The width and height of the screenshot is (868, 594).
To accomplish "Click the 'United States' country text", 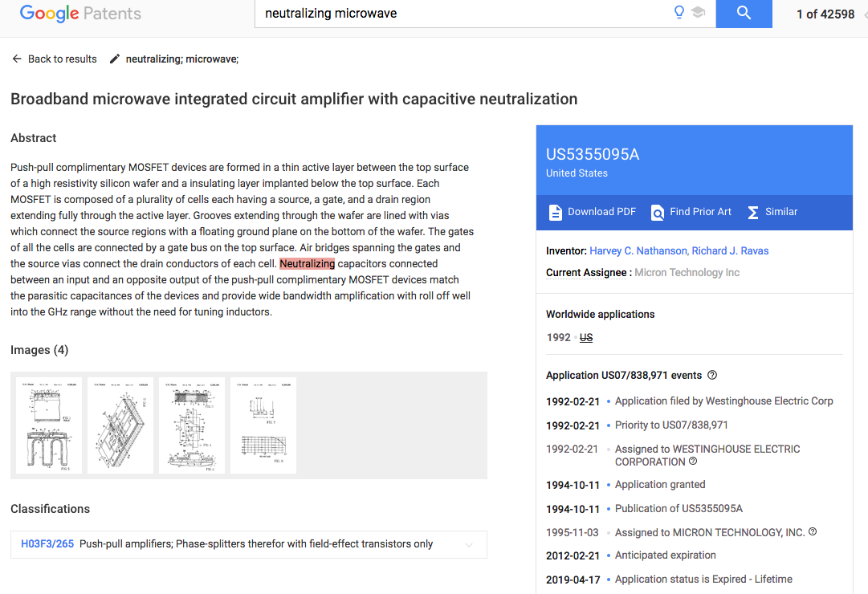I will tap(577, 173).
